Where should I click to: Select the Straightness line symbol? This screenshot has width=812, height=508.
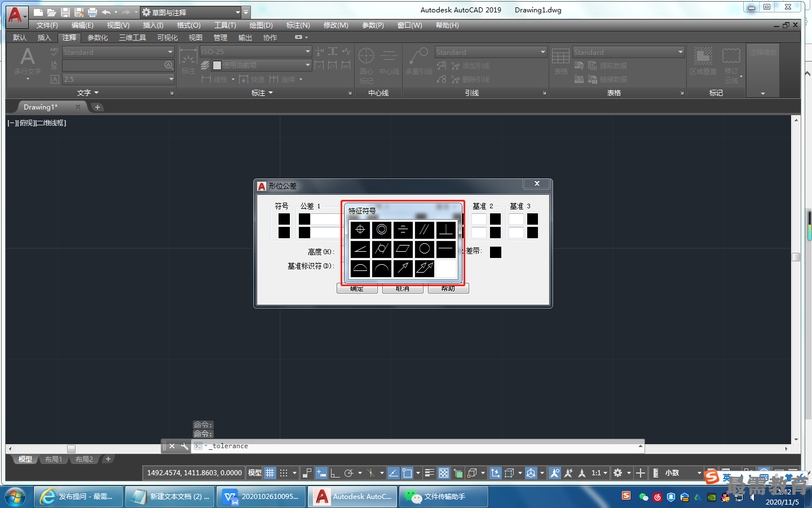point(445,249)
